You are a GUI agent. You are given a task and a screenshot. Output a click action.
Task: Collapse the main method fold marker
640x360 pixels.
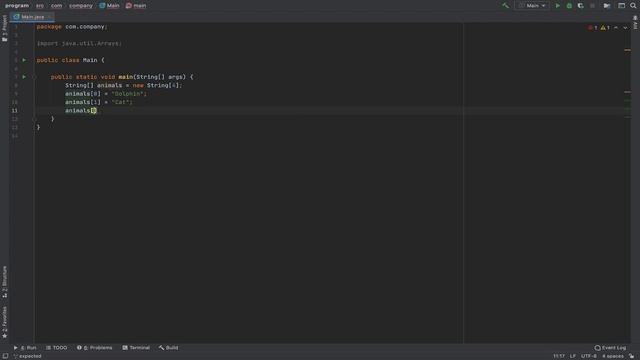pos(34,77)
